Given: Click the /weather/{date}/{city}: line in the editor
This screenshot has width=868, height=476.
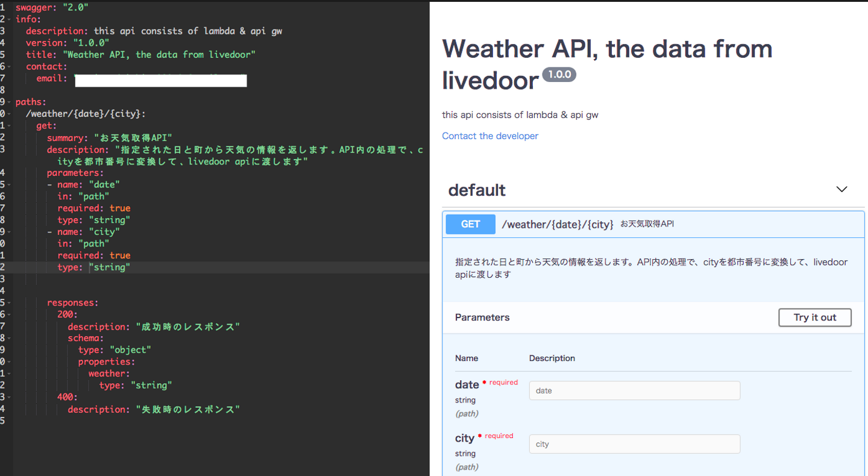Looking at the screenshot, I should (86, 114).
